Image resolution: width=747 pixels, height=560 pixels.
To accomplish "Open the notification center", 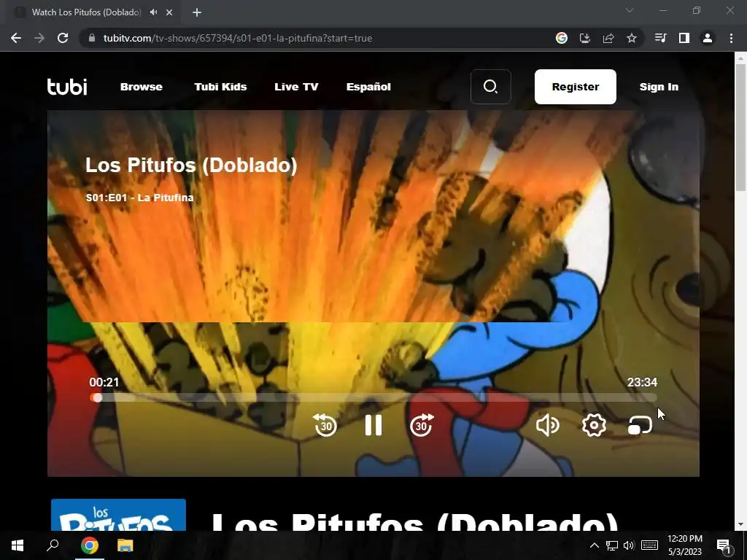I will point(724,545).
